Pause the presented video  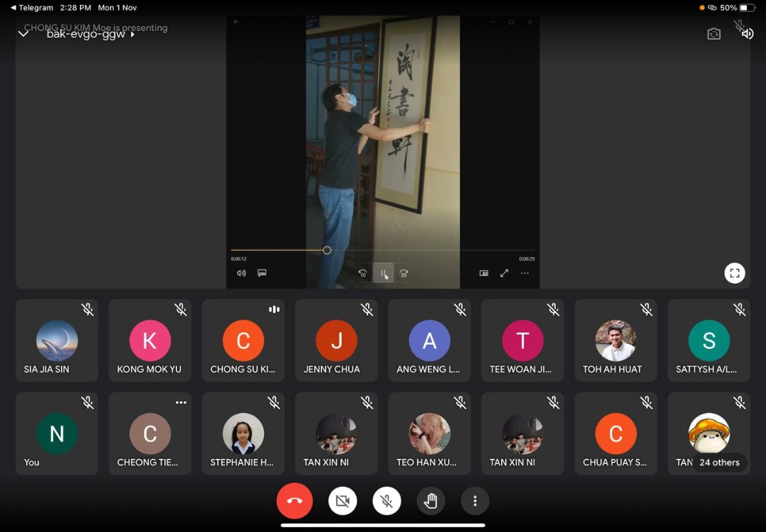tap(383, 273)
